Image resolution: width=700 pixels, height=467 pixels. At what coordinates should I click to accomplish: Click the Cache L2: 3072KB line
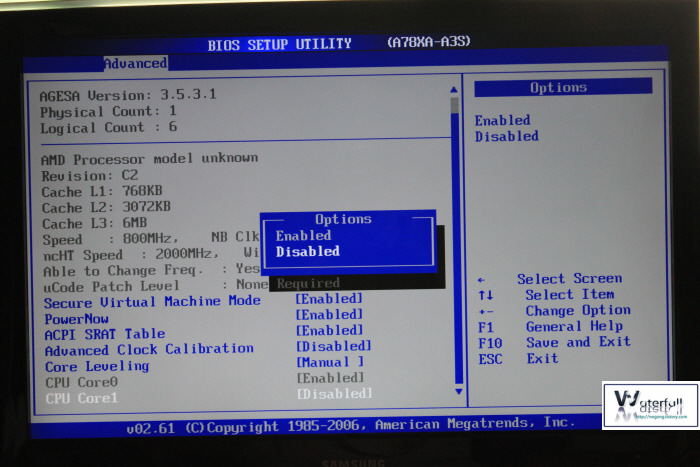[106, 207]
